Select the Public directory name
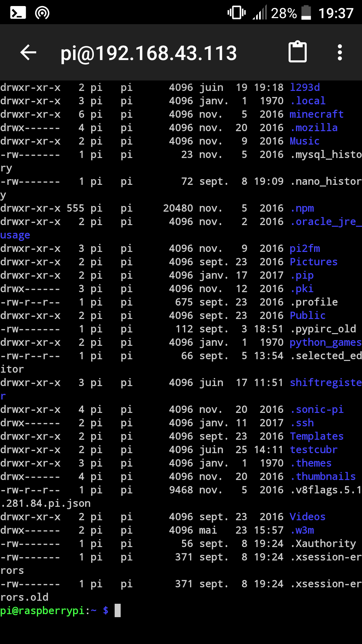This screenshot has width=362, height=644. tap(308, 316)
